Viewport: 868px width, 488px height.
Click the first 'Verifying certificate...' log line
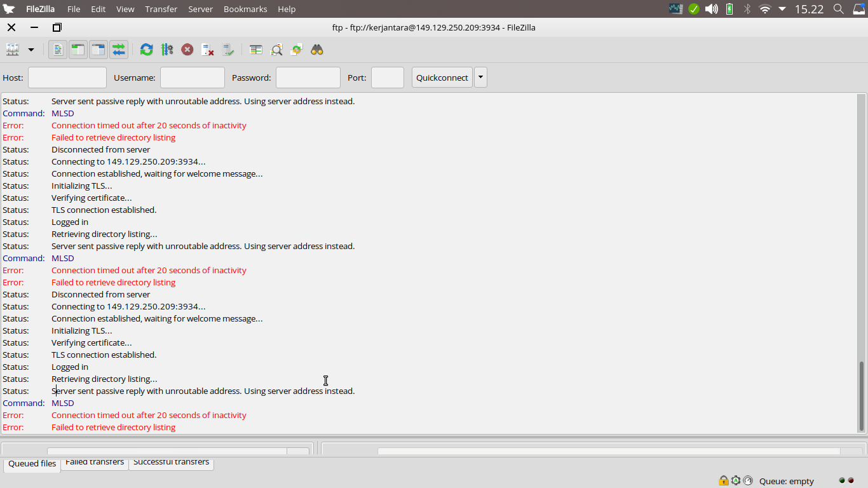92,198
